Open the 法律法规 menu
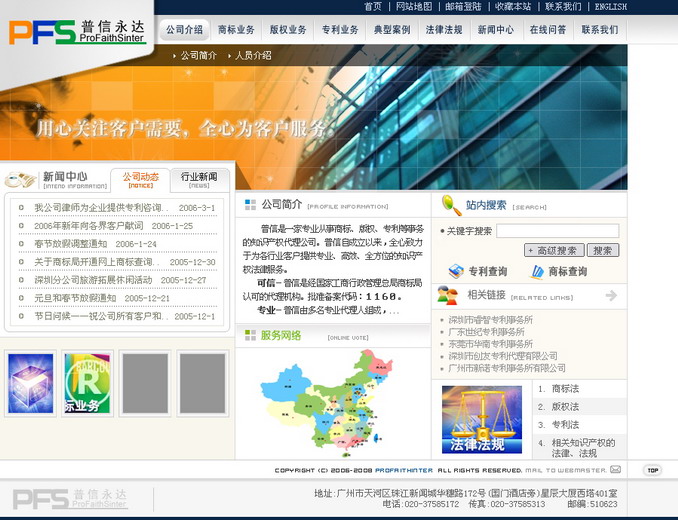Viewport: 678px width, 520px height. coord(444,30)
